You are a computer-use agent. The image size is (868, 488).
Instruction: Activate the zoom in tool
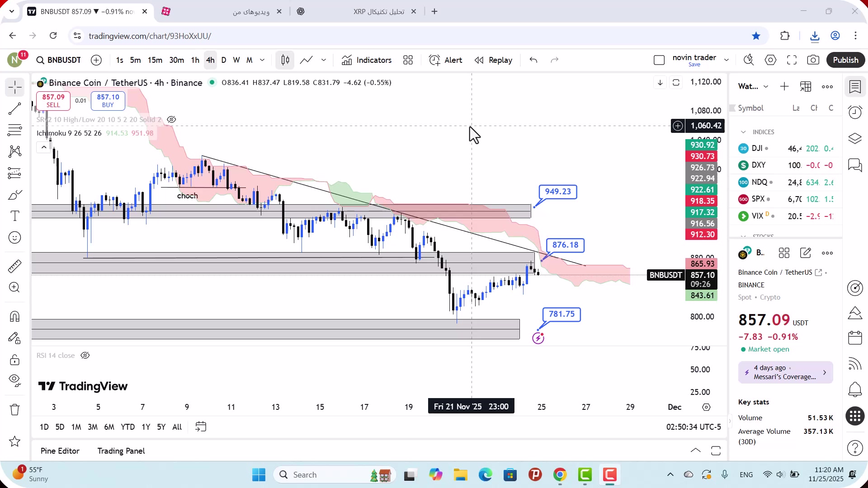click(x=14, y=287)
